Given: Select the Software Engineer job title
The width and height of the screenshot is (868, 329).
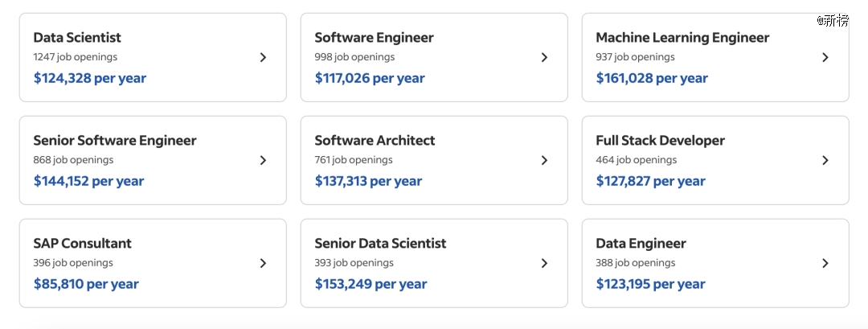Looking at the screenshot, I should 374,37.
